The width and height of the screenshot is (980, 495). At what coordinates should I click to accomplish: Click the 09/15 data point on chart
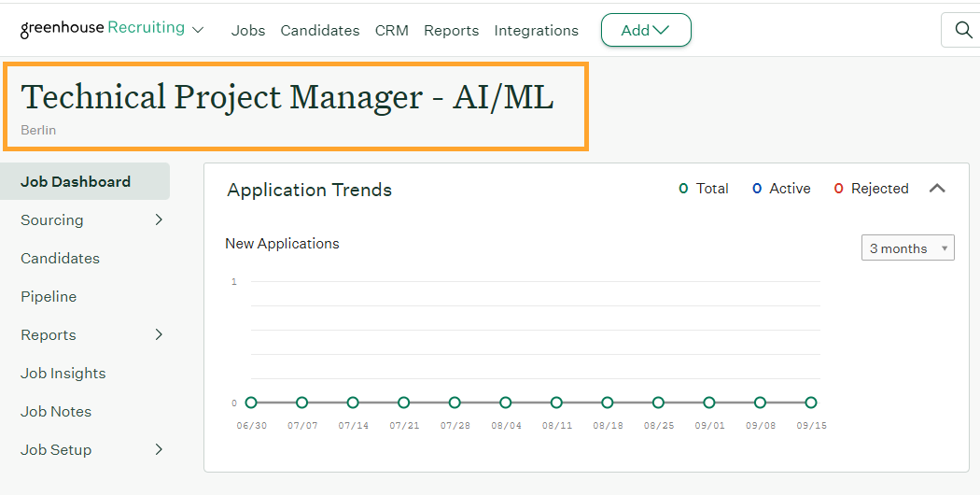811,403
